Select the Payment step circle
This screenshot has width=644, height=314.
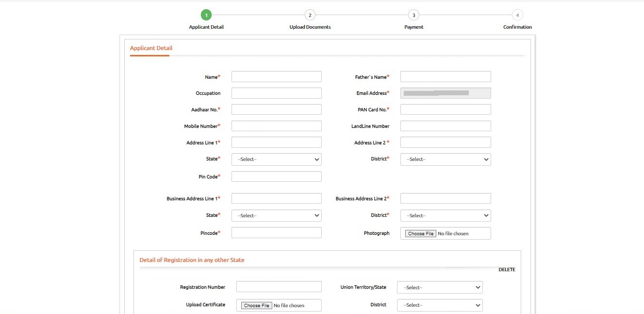pyautogui.click(x=413, y=15)
